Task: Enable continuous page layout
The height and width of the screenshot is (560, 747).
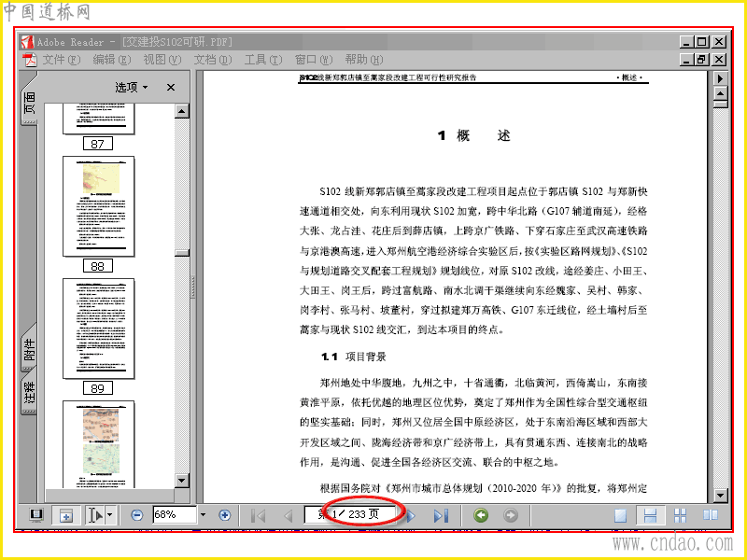Action: [650, 515]
